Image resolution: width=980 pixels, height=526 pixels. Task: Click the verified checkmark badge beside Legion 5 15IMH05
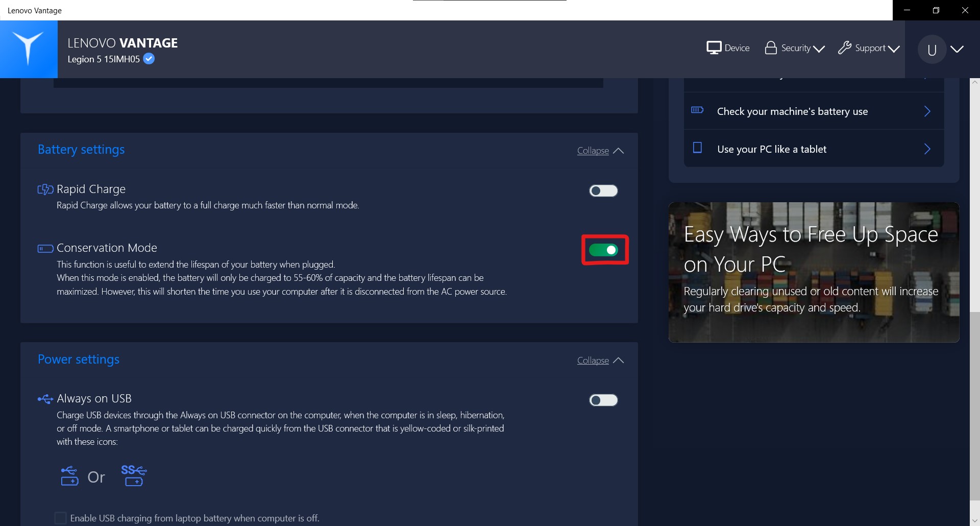tap(149, 59)
